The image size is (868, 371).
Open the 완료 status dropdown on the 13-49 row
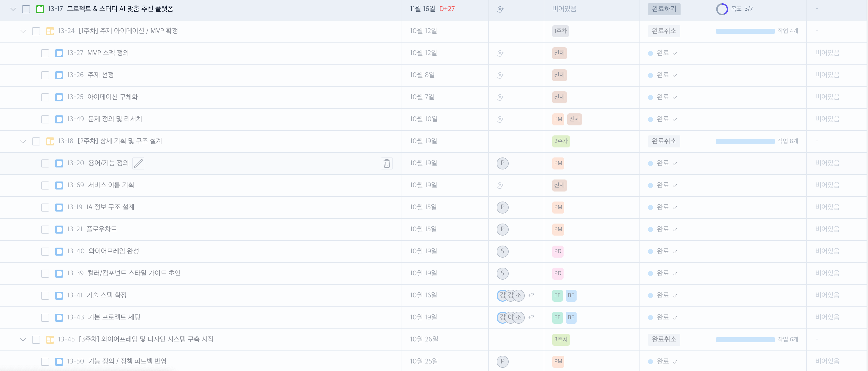click(663, 119)
